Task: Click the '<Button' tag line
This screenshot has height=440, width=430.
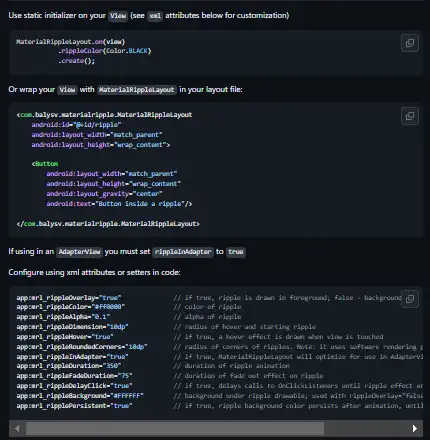Action: 45,164
